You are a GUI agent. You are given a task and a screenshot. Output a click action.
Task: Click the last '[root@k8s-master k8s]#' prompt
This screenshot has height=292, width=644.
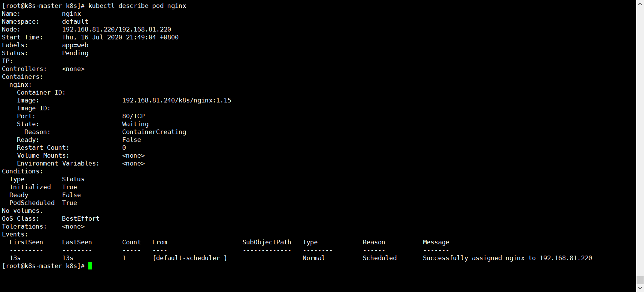(43, 266)
